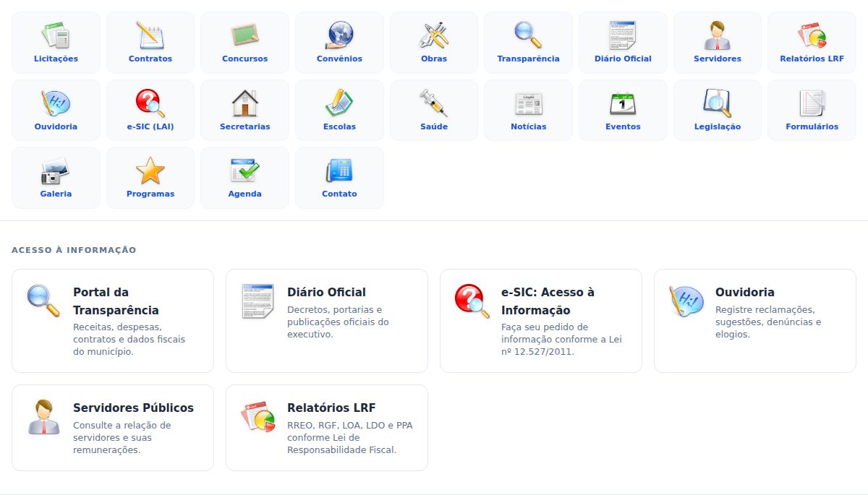Viewport: 868px width, 495px height.
Task: Open the Legislação book icon
Action: tap(718, 103)
